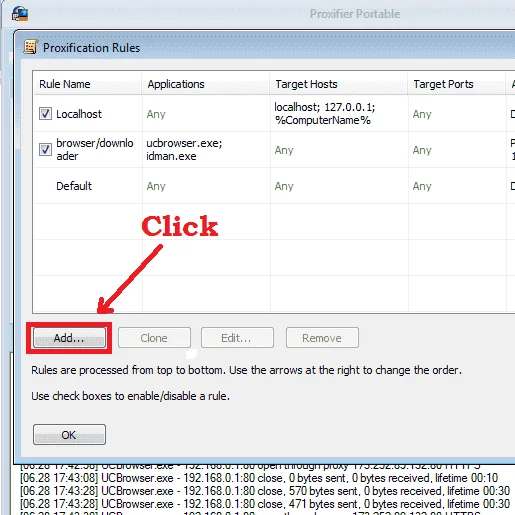
Task: Click the 17:43:08 log entry in Proxifier window
Action: pyautogui.click(x=259, y=478)
